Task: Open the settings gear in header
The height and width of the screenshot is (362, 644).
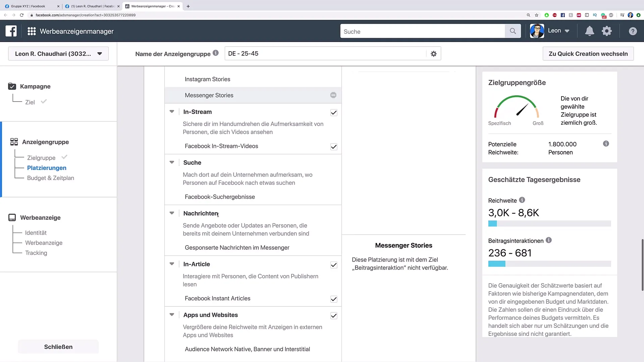Action: tap(606, 31)
